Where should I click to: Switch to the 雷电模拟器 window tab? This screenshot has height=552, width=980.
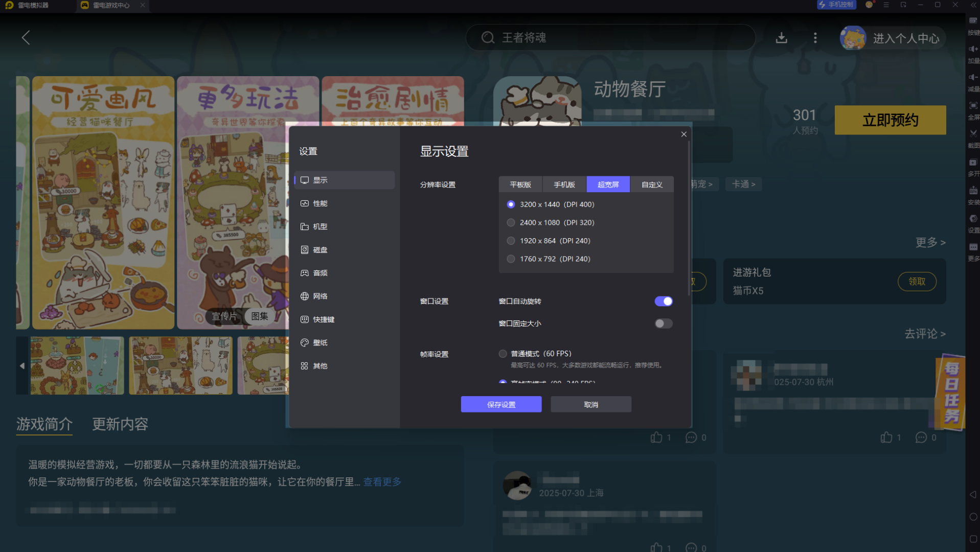coord(34,5)
